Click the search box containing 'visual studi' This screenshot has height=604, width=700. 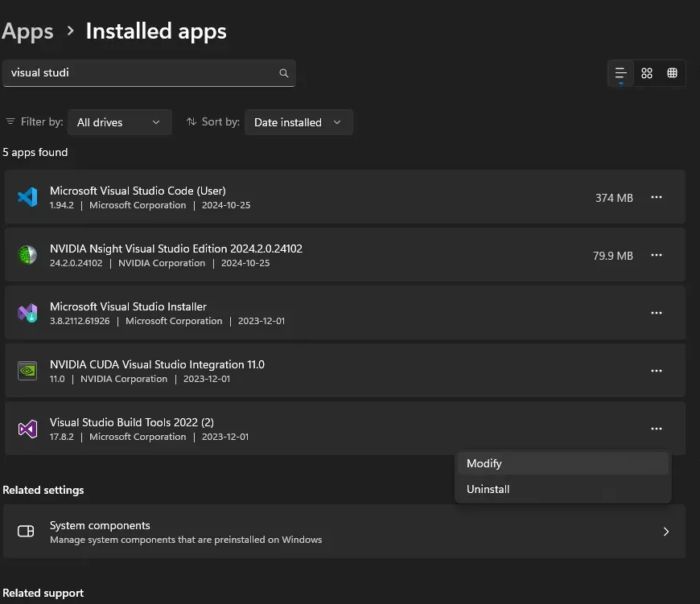click(149, 73)
